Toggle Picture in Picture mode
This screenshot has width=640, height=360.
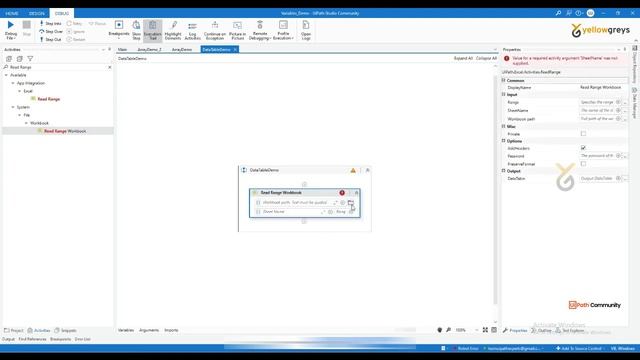pos(237,30)
